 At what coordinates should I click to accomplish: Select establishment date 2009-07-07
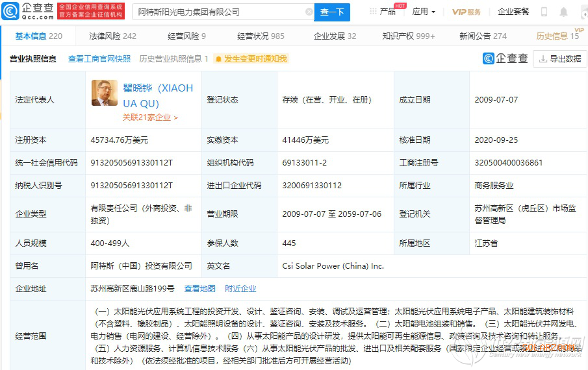496,99
